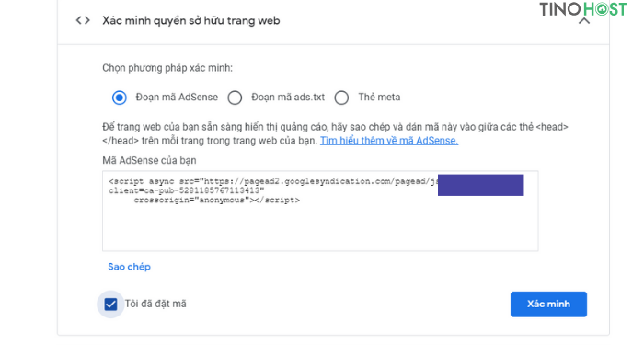This screenshot has height=345, width=644.
Task: Select the Đoạn mã ads.txt radio option
Action: tap(235, 98)
